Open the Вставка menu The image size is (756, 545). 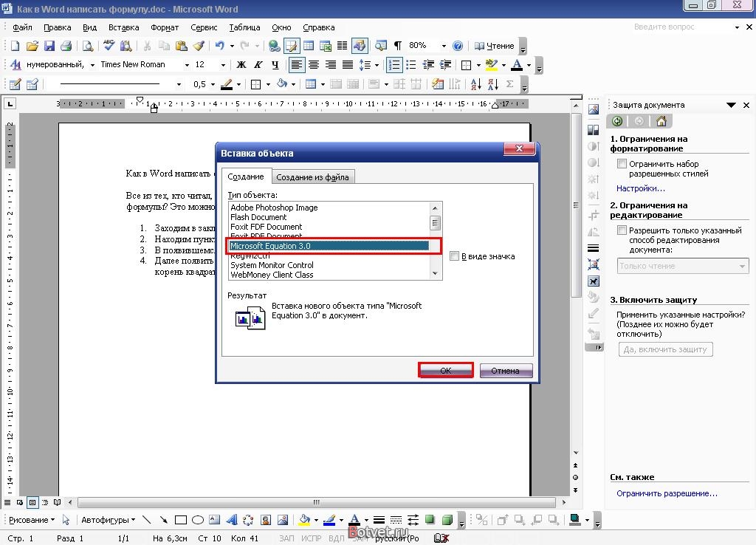tap(123, 27)
